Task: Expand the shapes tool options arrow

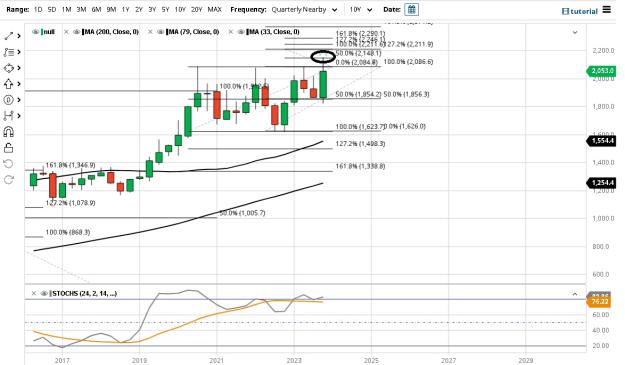Action: [19, 68]
